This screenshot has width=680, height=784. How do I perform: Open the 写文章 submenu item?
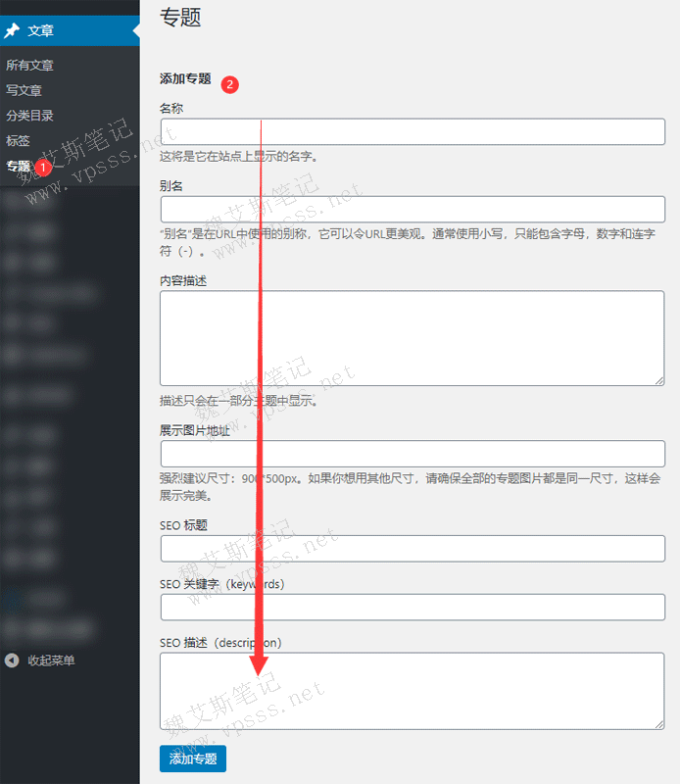coord(24,90)
